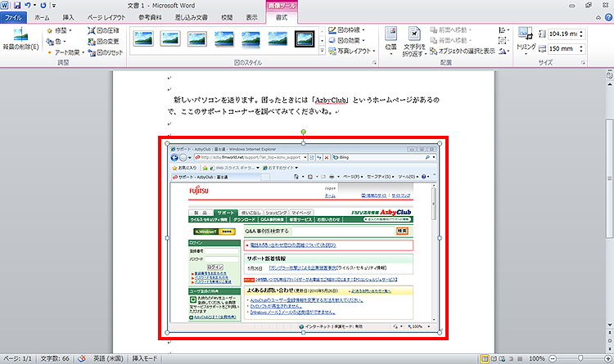Viewport: 614px width, 364px height.
Task: Click the vertical scrollbar of the document
Action: click(609, 178)
